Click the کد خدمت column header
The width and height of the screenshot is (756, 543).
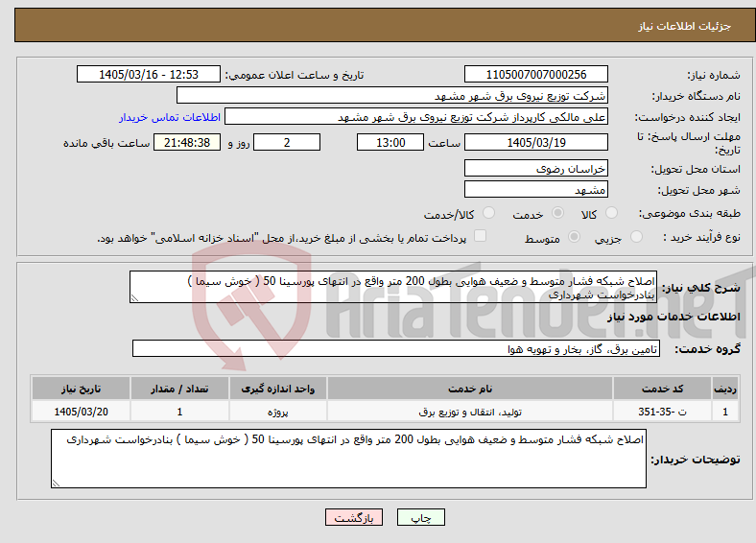point(663,389)
